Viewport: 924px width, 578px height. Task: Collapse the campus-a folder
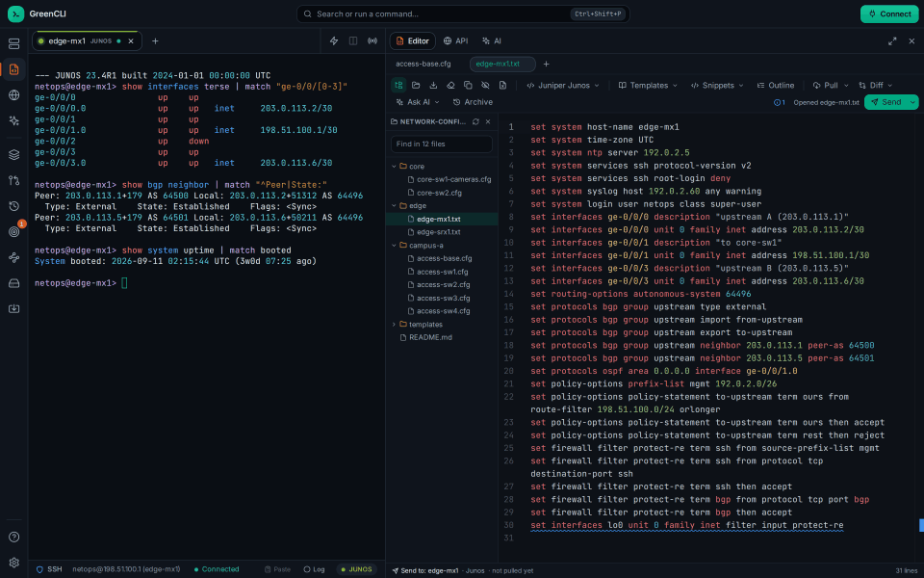click(x=395, y=246)
